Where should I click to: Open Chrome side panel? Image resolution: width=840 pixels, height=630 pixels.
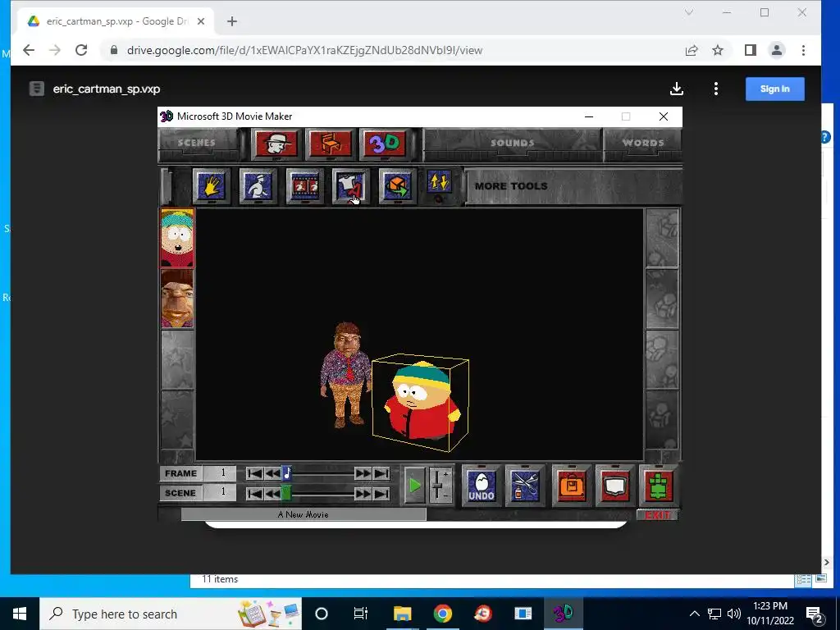751,50
